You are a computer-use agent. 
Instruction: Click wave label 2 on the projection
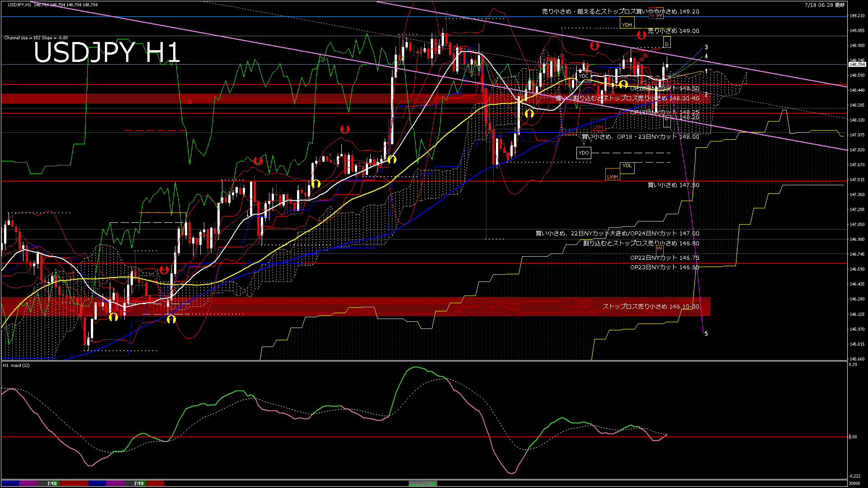click(x=706, y=95)
